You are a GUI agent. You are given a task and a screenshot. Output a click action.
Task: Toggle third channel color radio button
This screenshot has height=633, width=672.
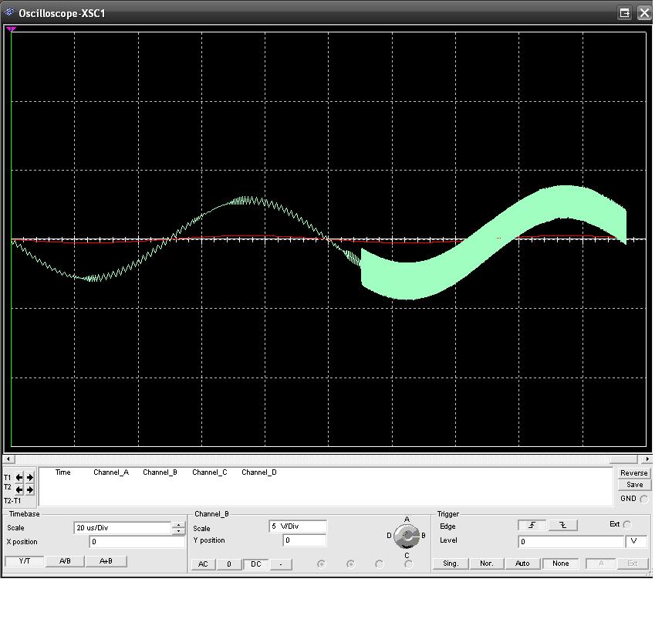point(380,564)
